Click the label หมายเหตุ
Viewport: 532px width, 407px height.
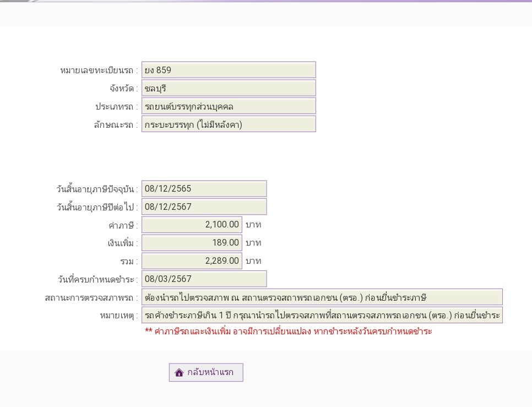click(x=119, y=316)
